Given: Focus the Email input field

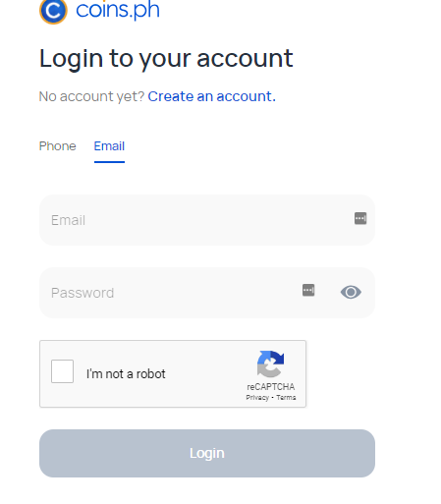Looking at the screenshot, I should [207, 220].
